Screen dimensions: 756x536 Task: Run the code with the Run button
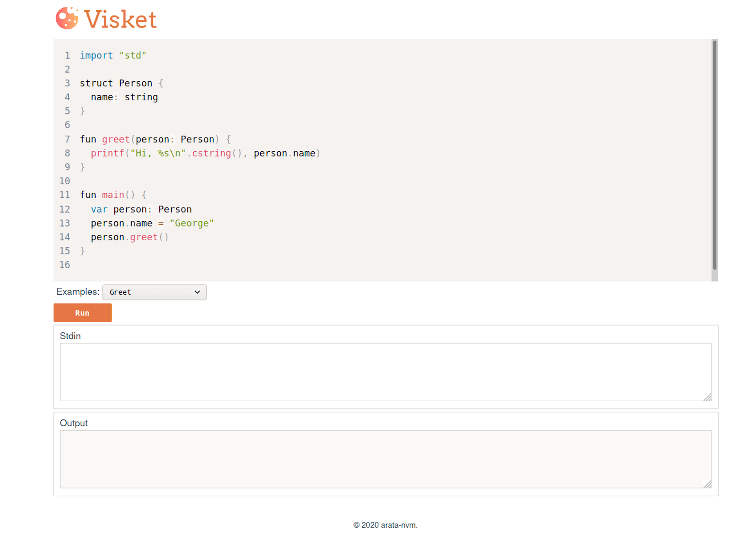click(83, 313)
